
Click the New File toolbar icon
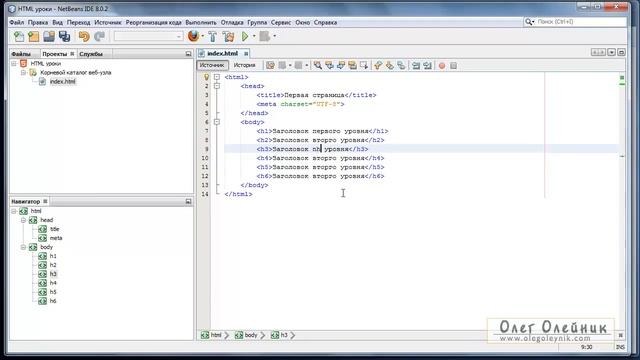pyautogui.click(x=19, y=37)
